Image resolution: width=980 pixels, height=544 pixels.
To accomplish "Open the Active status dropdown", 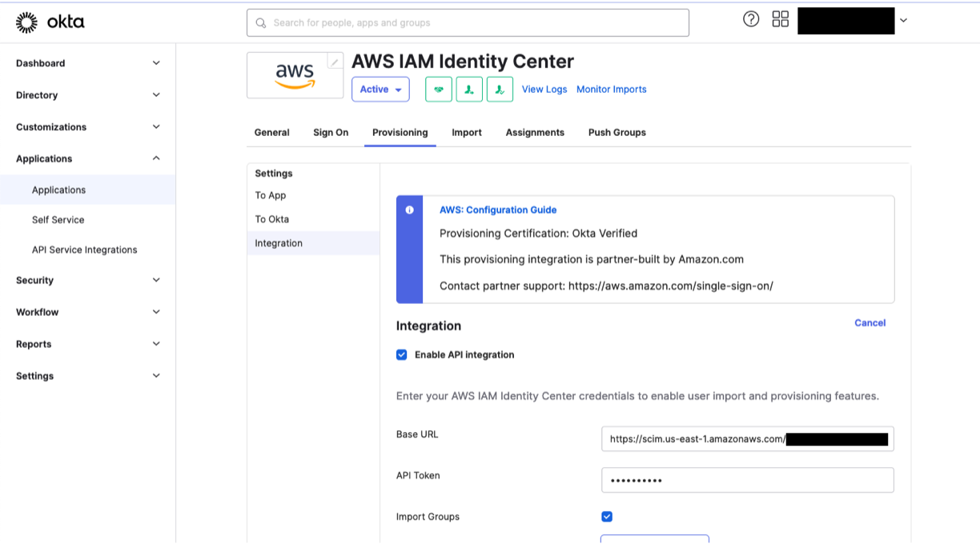I will click(x=397, y=89).
